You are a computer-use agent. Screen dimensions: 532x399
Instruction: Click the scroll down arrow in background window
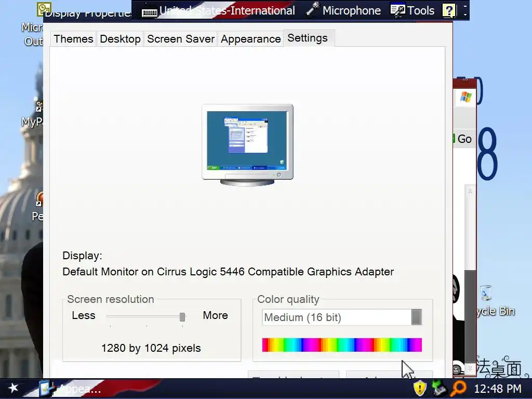(470, 368)
